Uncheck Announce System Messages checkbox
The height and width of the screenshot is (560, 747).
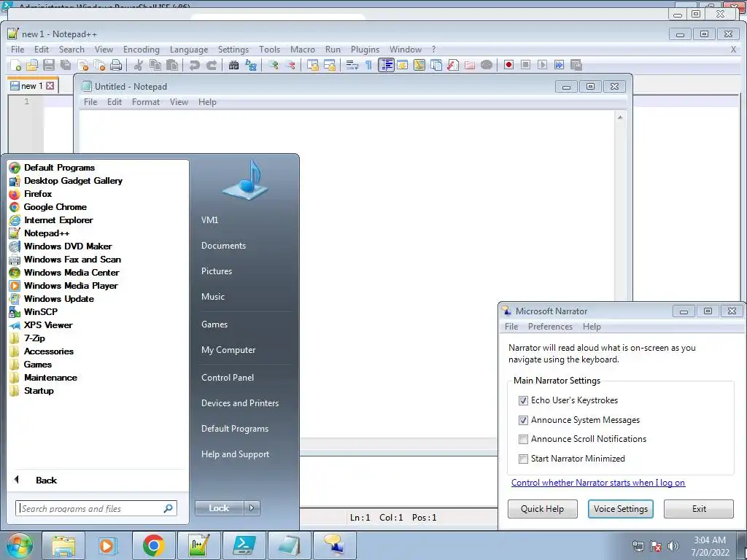pos(523,420)
